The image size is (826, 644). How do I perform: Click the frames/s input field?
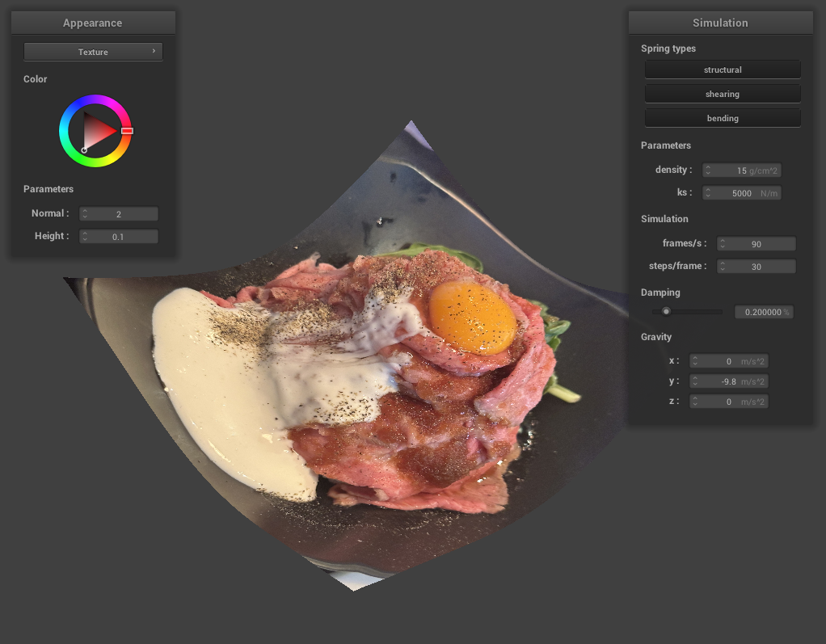tap(756, 244)
